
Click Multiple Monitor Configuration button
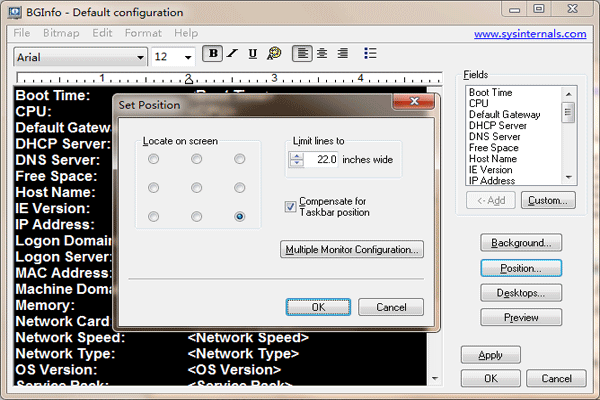coord(352,250)
